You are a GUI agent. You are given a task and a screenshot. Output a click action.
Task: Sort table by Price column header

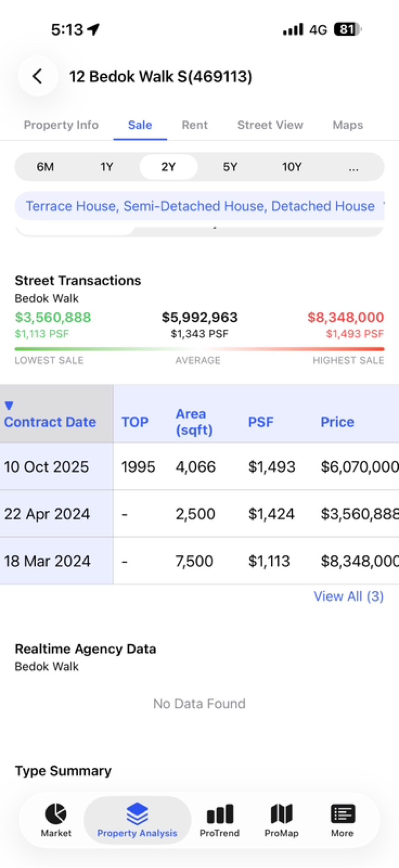tap(337, 422)
